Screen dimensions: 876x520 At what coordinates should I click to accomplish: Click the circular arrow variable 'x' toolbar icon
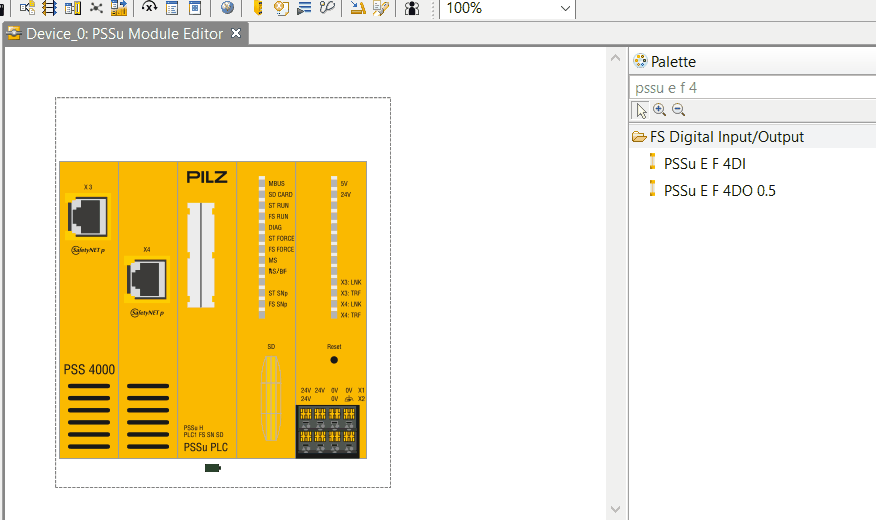click(149, 8)
